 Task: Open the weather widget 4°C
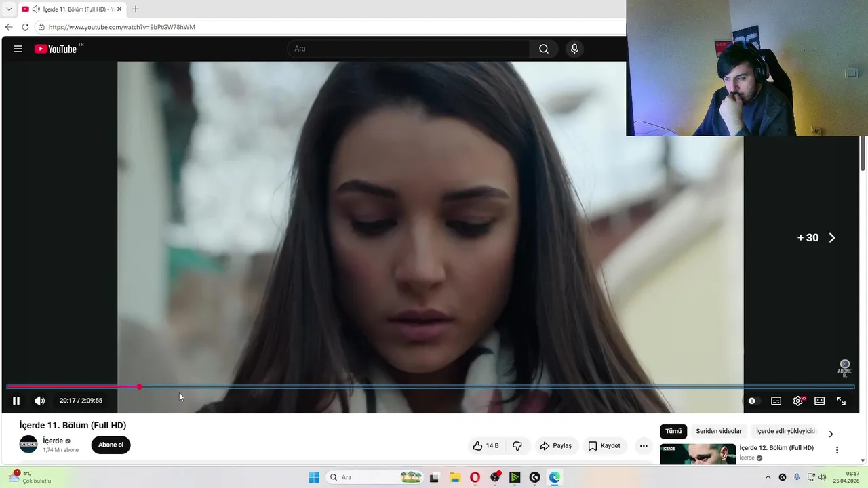(29, 477)
